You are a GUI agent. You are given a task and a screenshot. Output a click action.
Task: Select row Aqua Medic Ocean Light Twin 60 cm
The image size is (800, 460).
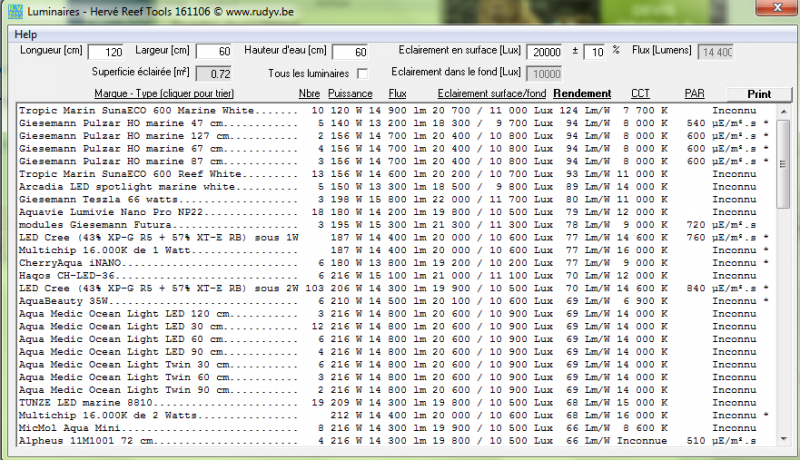pyautogui.click(x=396, y=377)
